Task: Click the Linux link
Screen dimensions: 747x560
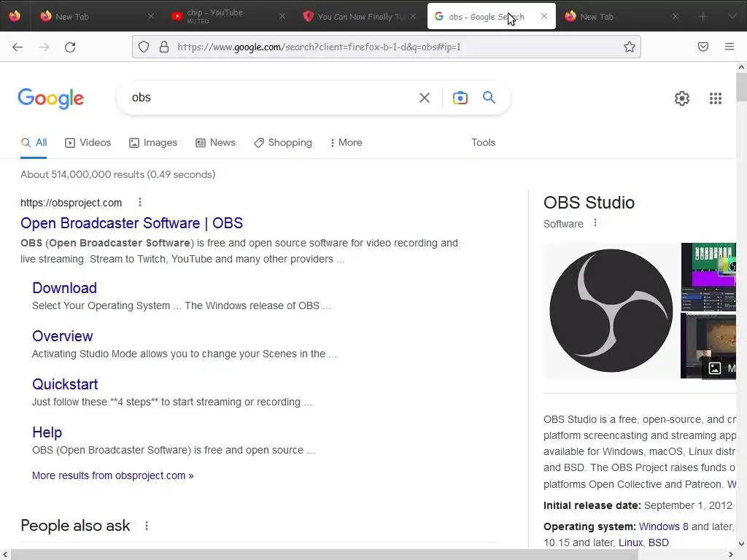Action: [x=630, y=542]
